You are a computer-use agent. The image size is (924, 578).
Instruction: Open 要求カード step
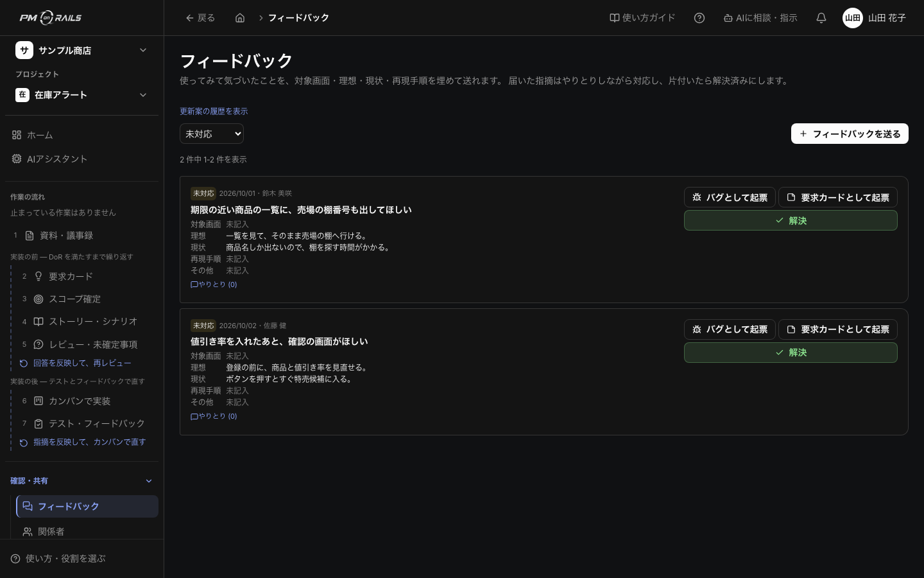tap(87, 276)
